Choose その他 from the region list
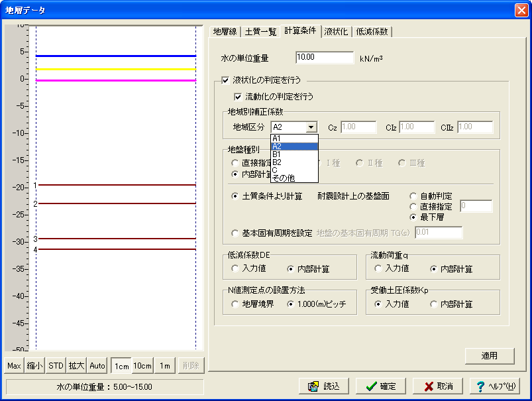The width and height of the screenshot is (532, 401). [294, 178]
